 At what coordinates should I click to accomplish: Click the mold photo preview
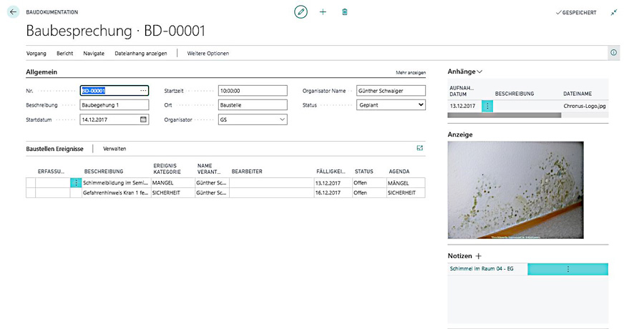point(515,190)
